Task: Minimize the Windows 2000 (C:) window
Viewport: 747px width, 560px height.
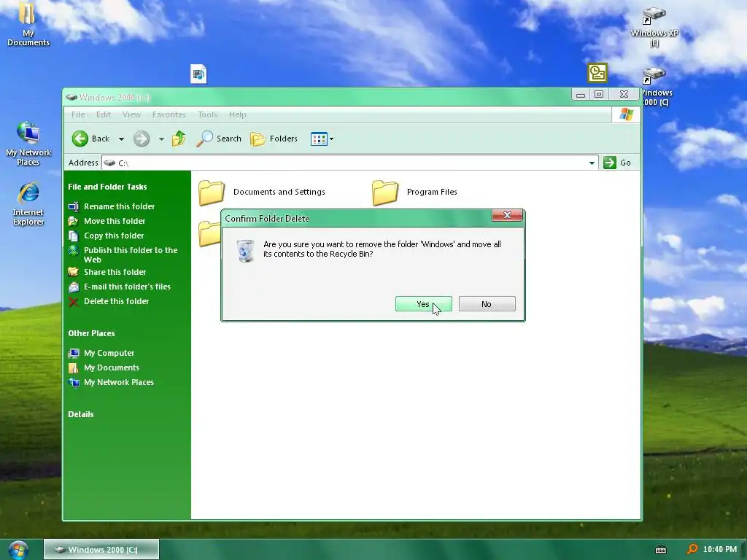Action: pyautogui.click(x=580, y=94)
